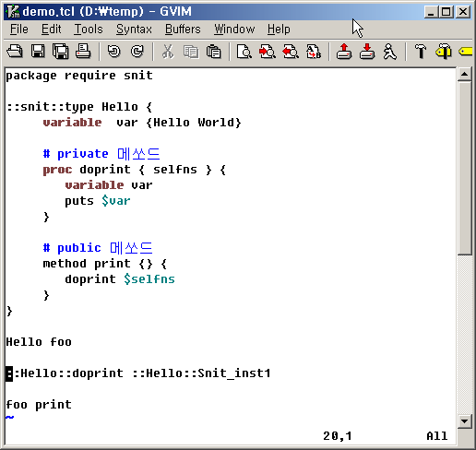Image resolution: width=476 pixels, height=450 pixels.
Task: Click the Print toolbar icon
Action: (83, 52)
